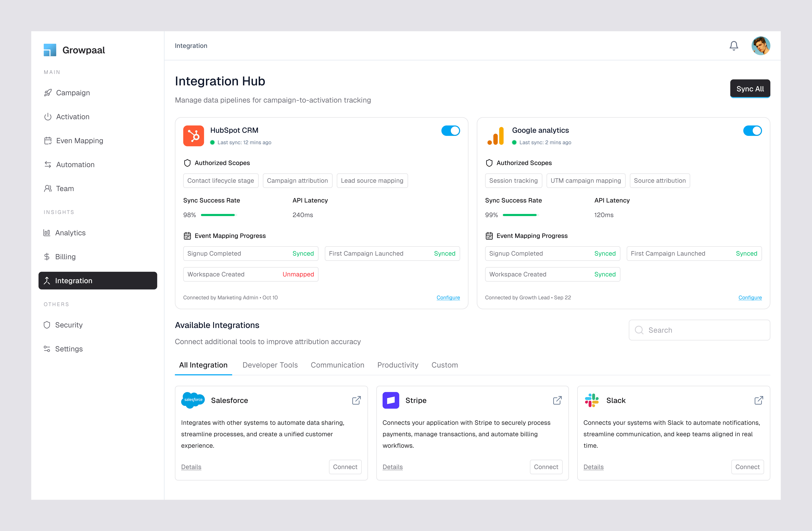Switch to the All Integration tab
Viewport: 812px width, 531px height.
pyautogui.click(x=203, y=365)
